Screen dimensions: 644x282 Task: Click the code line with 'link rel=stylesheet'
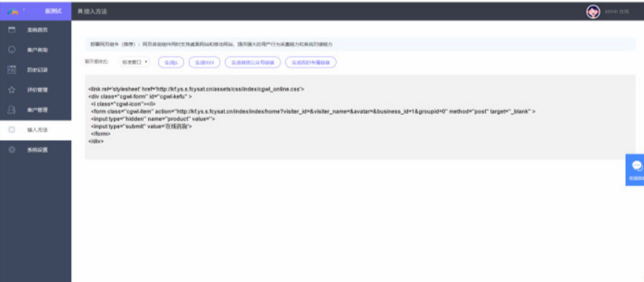pos(196,89)
